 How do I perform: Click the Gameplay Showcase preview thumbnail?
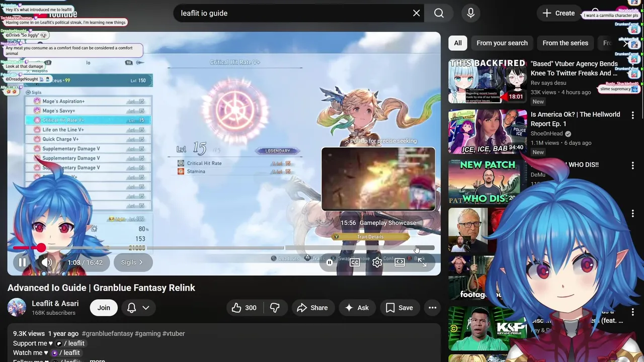(378, 179)
